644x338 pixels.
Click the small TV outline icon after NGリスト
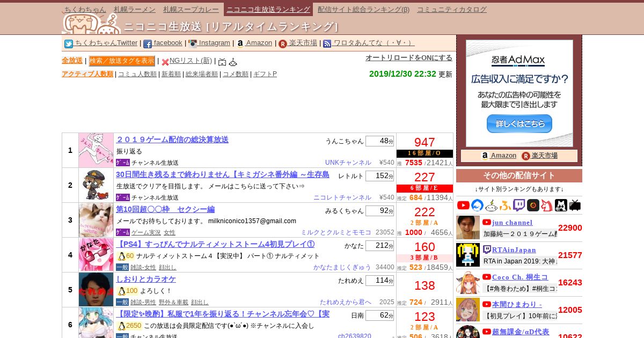(222, 62)
